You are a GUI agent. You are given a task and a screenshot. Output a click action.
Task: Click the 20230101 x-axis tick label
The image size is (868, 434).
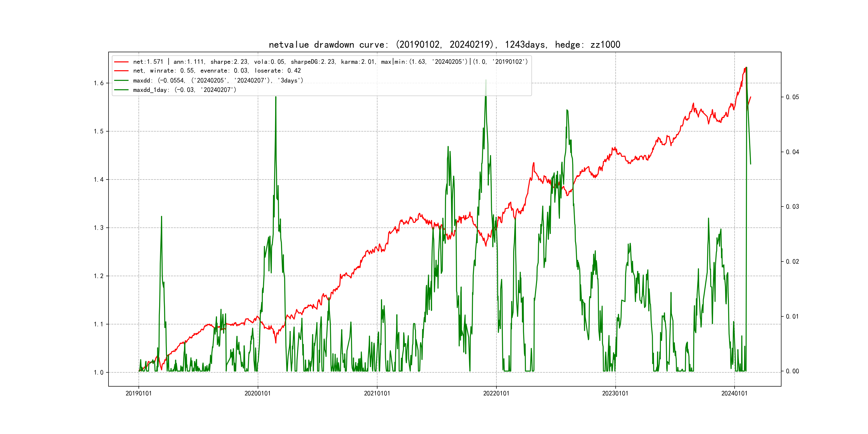click(x=615, y=394)
